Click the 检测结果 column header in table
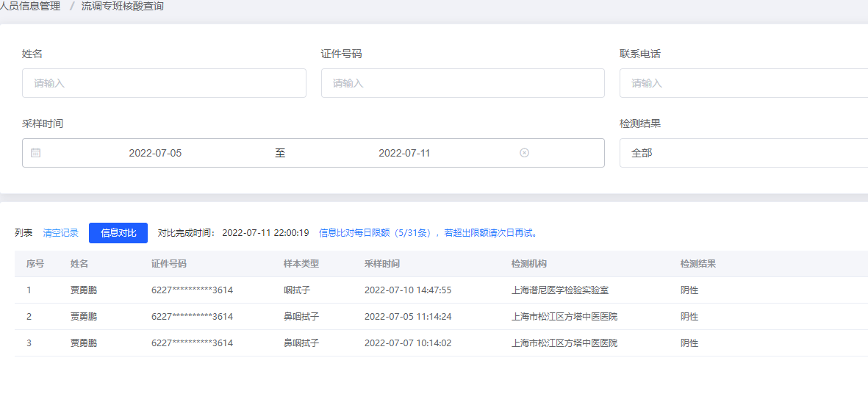868x405 pixels. click(698, 264)
